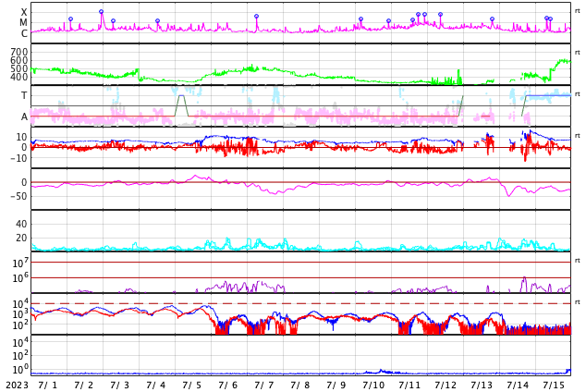Image resolution: width=586 pixels, height=392 pixels.
Task: Click the '-50' axis label
Action: tap(19, 196)
